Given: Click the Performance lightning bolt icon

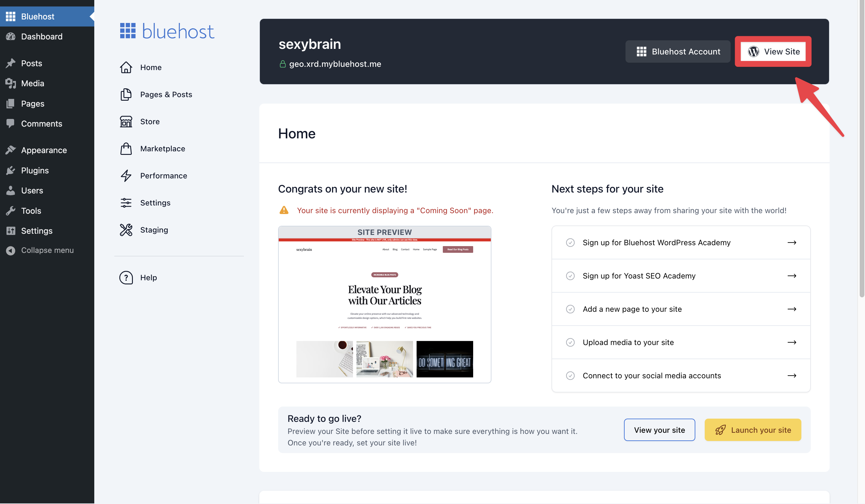Looking at the screenshot, I should coord(126,176).
